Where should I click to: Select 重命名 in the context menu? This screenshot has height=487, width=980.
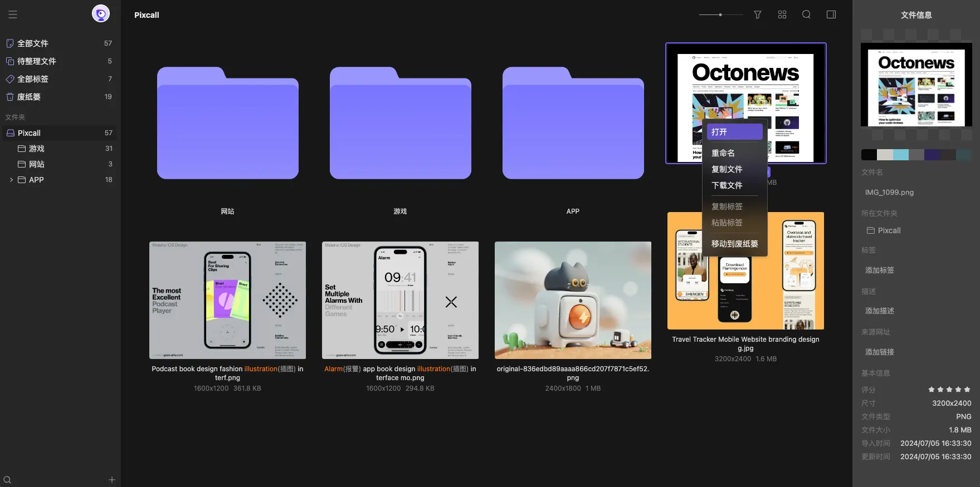(723, 153)
